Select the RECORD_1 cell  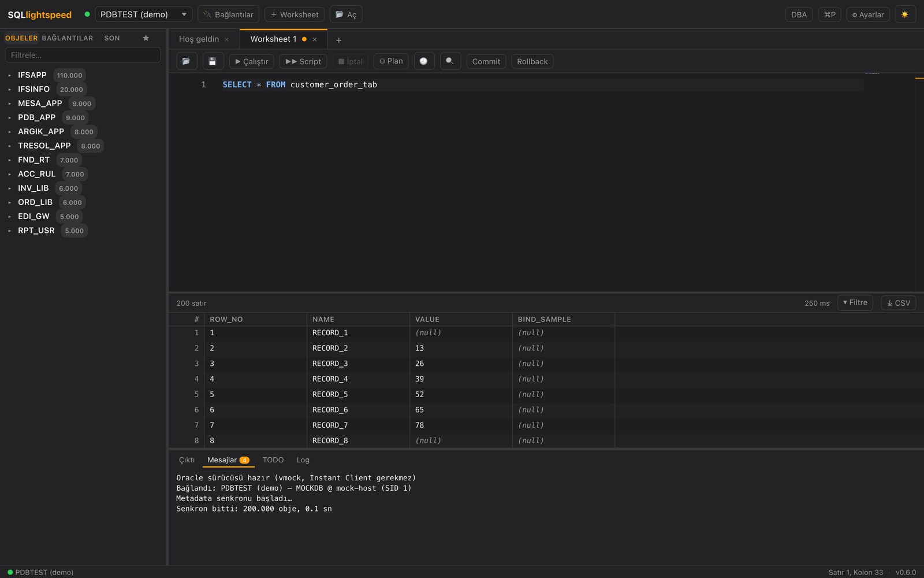click(358, 333)
